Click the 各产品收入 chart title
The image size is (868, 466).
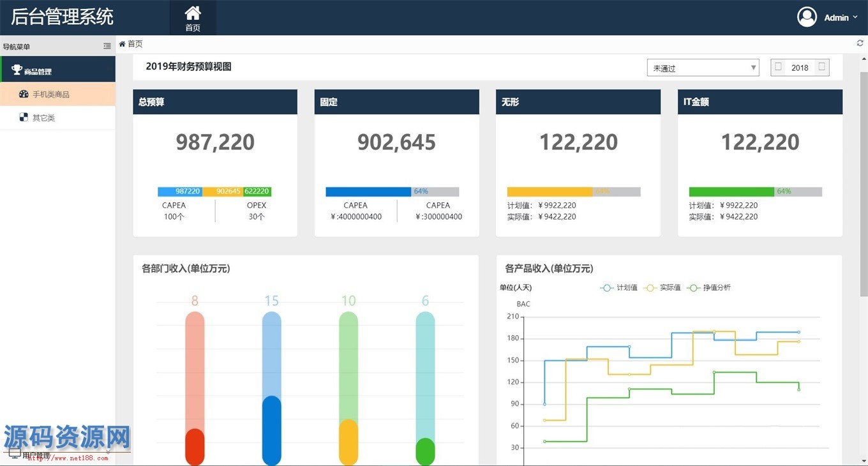tap(549, 269)
